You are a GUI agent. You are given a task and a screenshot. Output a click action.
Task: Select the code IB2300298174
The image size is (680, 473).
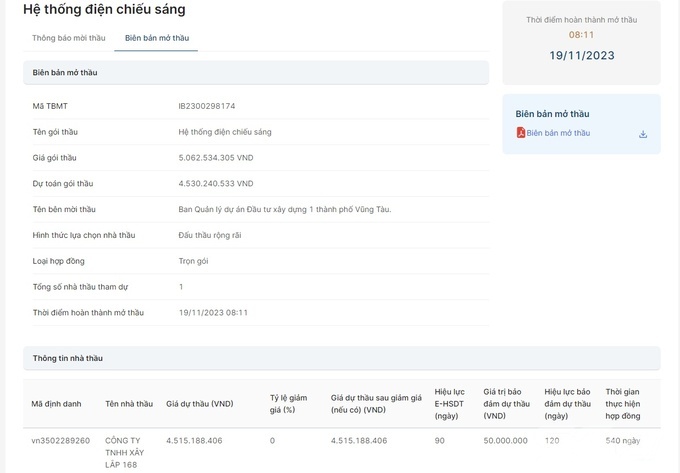tap(207, 106)
